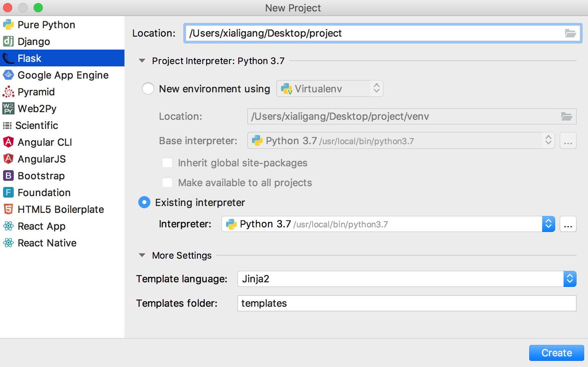
Task: Click ellipsis button next to Interpreter dropdown
Action: point(568,224)
